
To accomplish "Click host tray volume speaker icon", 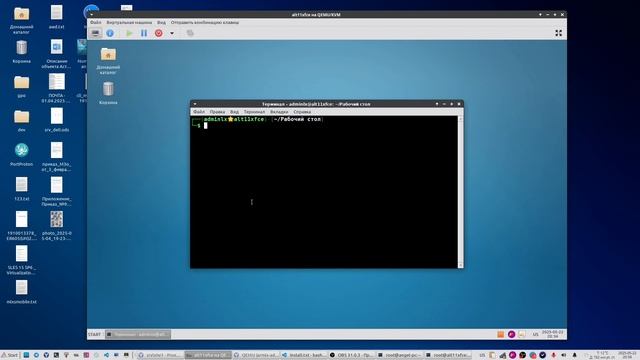I will (x=564, y=355).
